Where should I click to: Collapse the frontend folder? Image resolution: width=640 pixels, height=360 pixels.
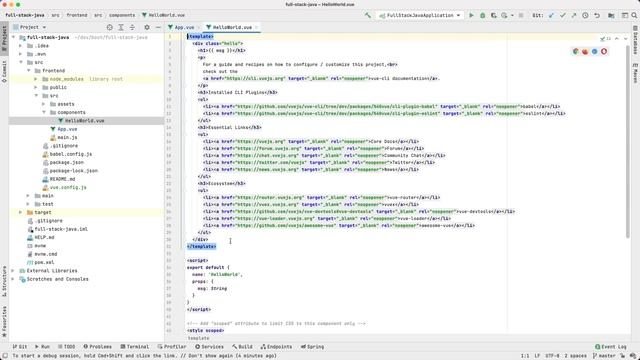29,71
